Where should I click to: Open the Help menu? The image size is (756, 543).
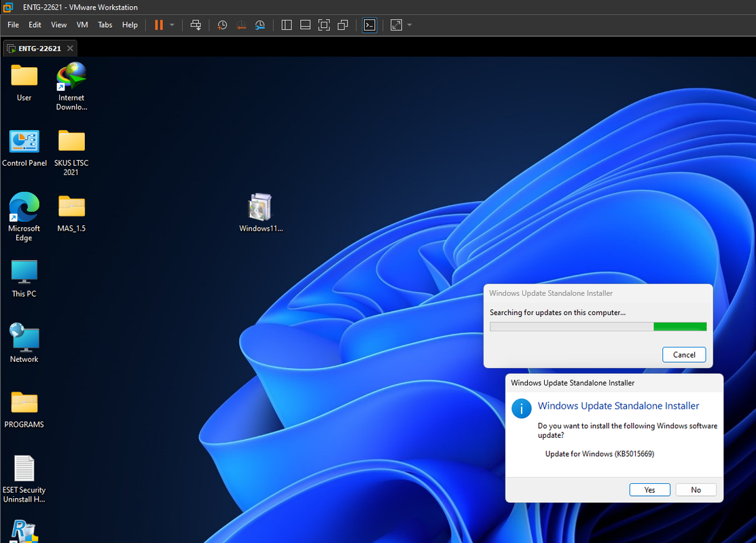[x=130, y=25]
